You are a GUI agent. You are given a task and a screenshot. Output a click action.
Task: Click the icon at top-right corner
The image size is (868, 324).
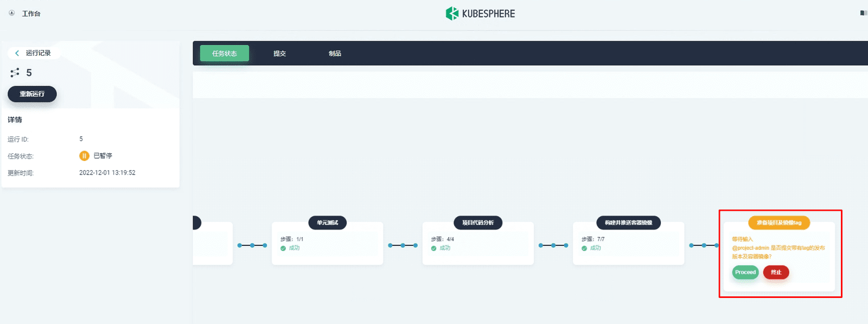[864, 13]
